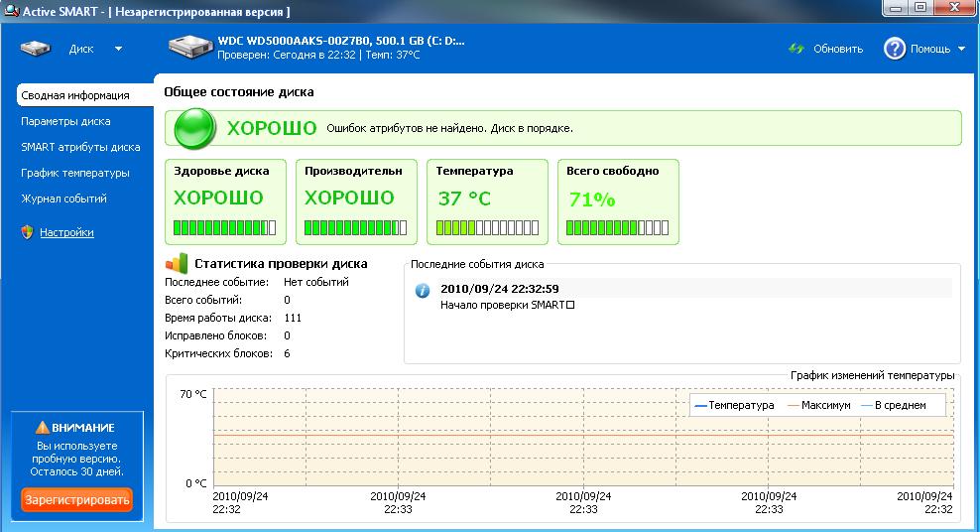The width and height of the screenshot is (980, 532).
Task: Show the График температуры page
Action: click(75, 173)
